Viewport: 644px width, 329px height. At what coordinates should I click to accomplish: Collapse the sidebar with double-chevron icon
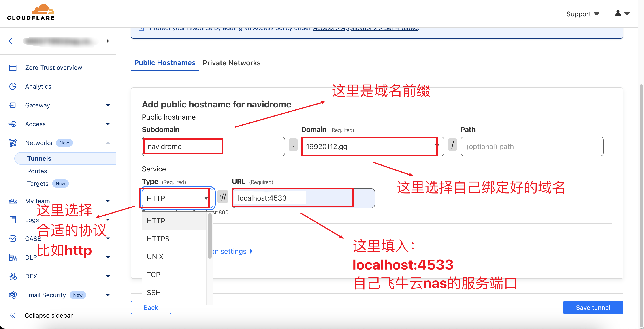tap(12, 315)
